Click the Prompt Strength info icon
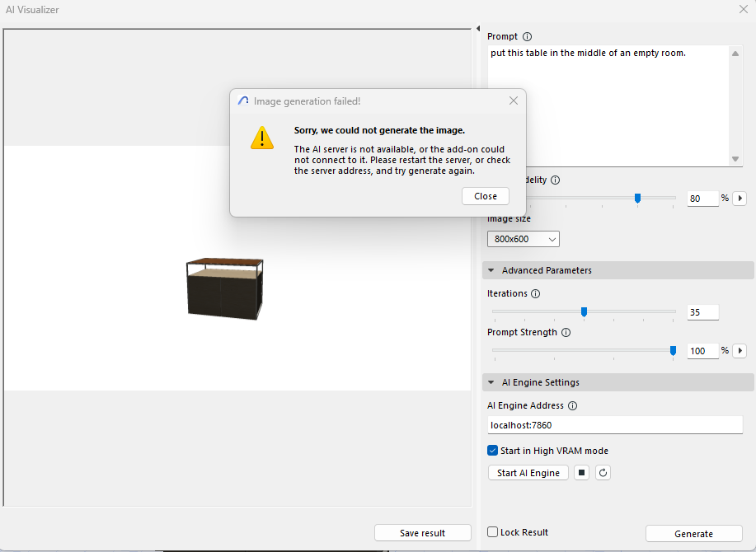The height and width of the screenshot is (552, 756). pos(564,333)
